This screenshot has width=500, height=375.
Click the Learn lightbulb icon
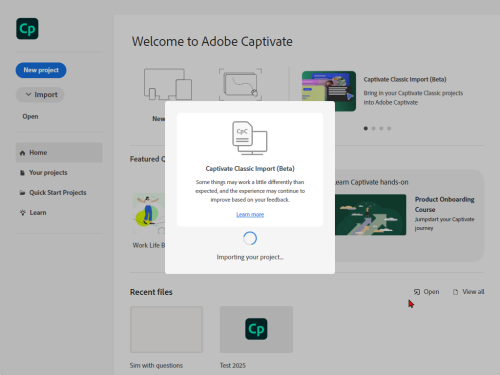tap(23, 212)
